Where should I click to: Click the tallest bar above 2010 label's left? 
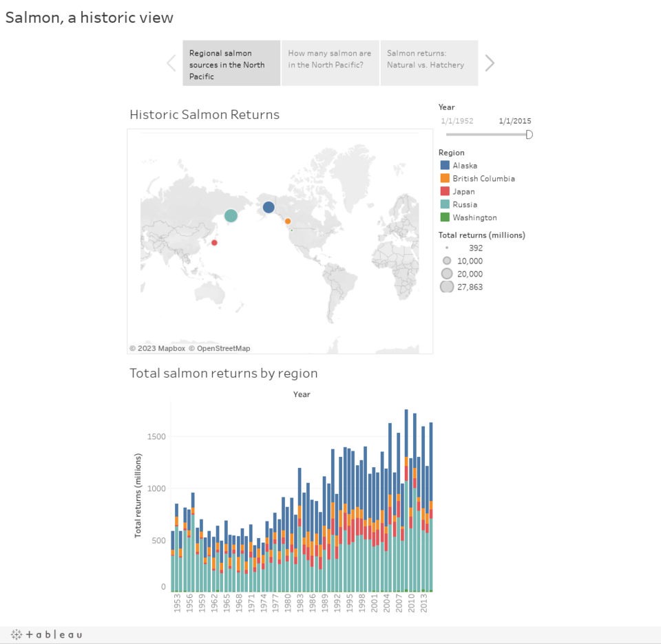point(406,500)
